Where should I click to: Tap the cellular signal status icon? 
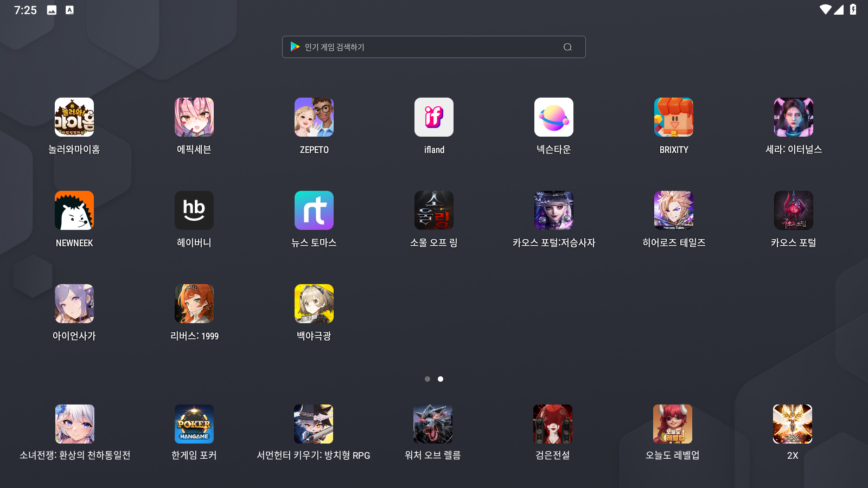pos(839,10)
